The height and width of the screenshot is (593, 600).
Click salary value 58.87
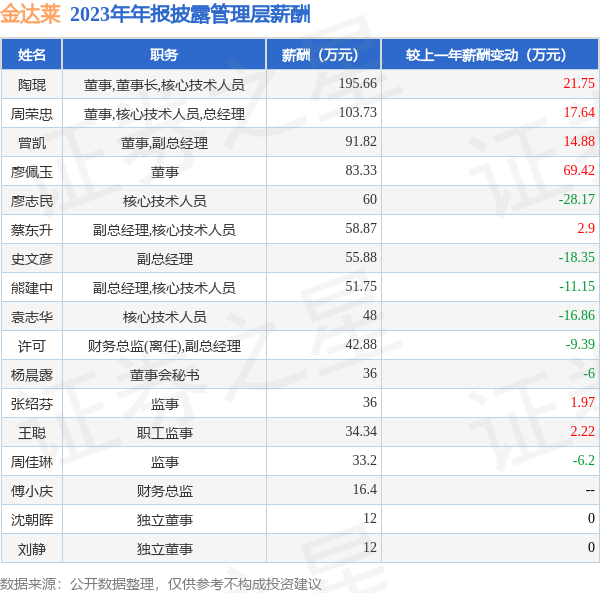tap(361, 228)
